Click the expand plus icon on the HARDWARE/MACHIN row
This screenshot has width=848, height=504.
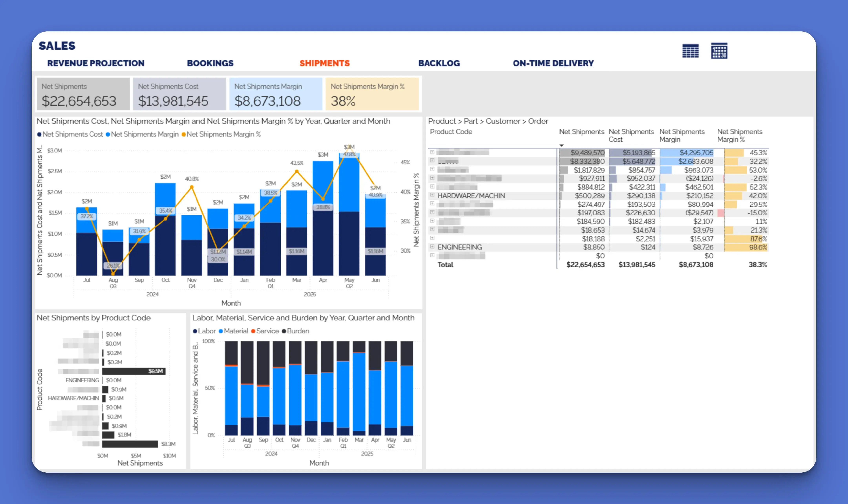[432, 195]
